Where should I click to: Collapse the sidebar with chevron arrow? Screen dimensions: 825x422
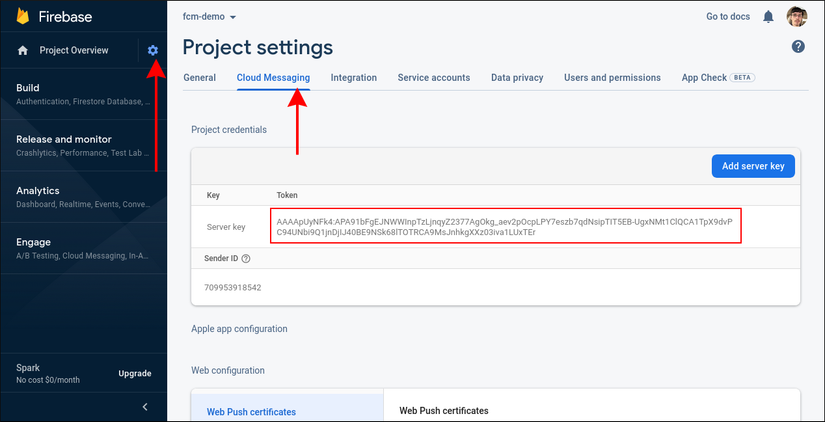(146, 407)
